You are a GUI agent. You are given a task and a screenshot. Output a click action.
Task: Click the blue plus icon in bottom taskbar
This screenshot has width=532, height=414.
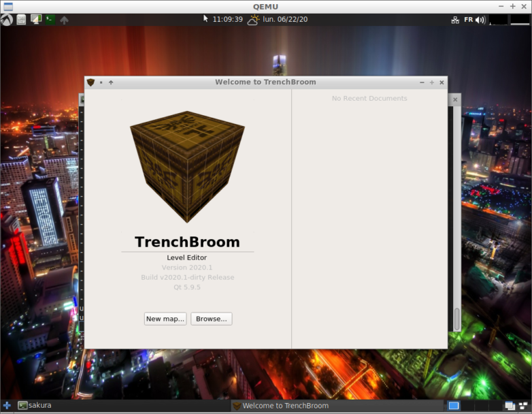[7, 406]
